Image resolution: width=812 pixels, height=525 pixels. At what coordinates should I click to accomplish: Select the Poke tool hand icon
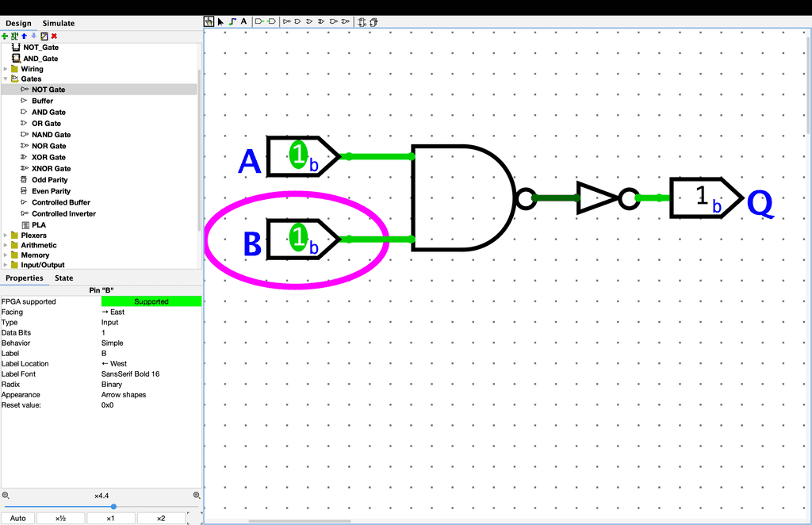tap(209, 21)
